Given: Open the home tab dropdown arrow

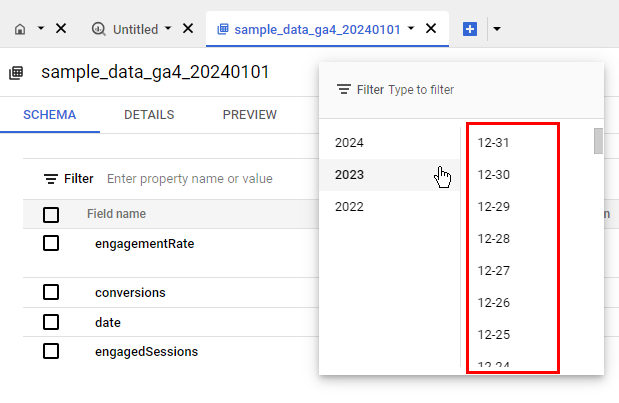Looking at the screenshot, I should (x=41, y=29).
